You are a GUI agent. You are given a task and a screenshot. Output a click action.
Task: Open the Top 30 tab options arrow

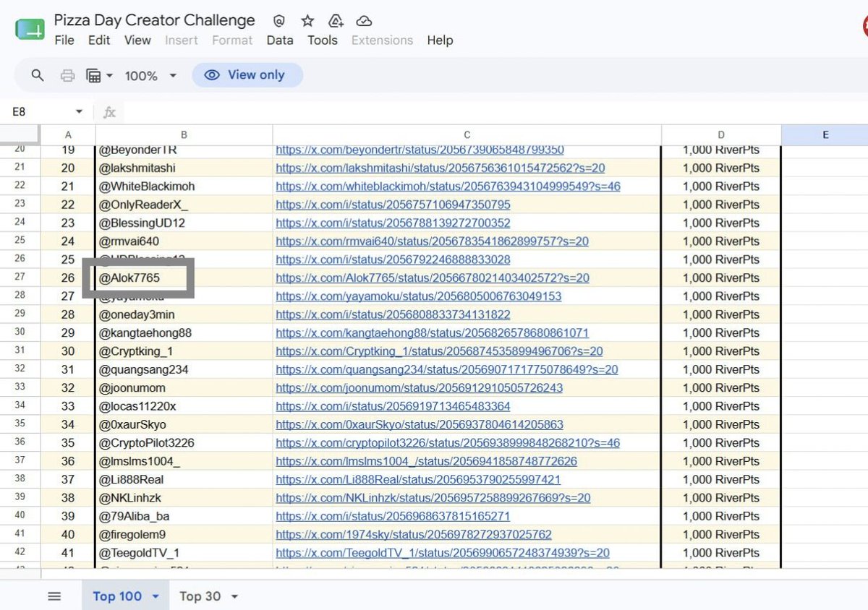coord(234,596)
